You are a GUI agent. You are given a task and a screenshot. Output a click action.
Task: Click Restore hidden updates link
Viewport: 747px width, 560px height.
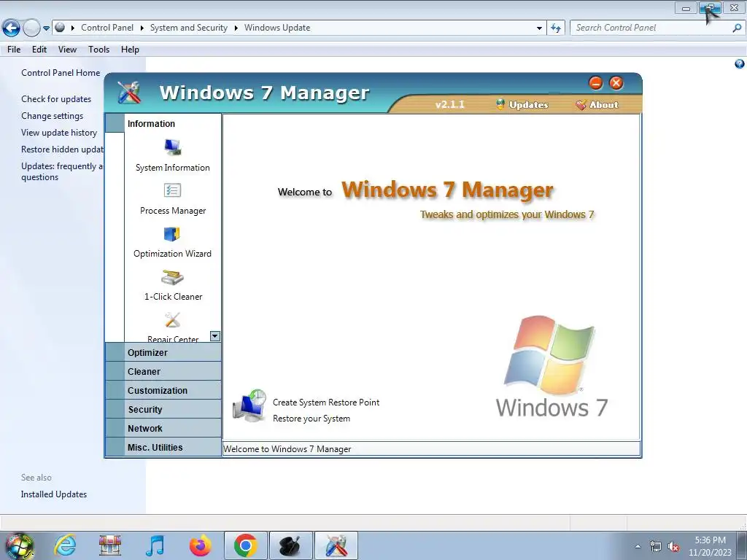(x=63, y=149)
